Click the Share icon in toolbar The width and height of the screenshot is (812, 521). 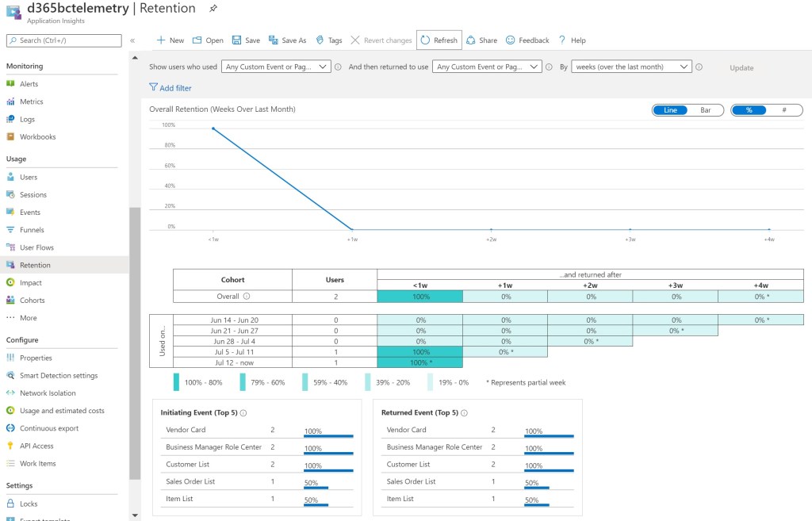click(471, 40)
